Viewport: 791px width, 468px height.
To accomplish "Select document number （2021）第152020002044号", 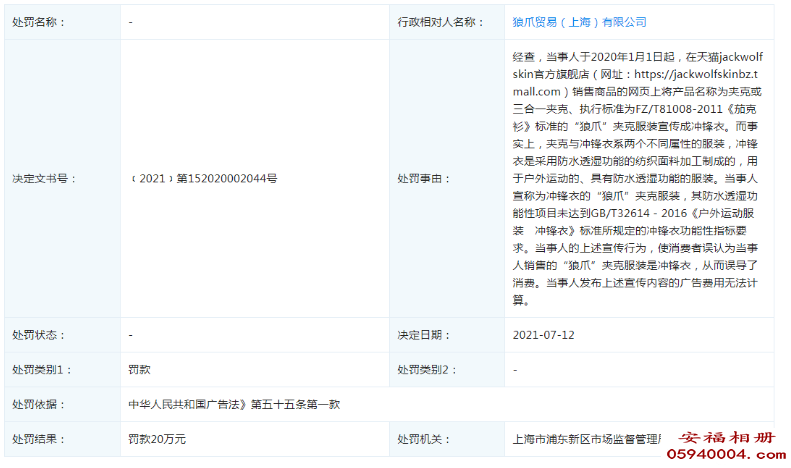I will pyautogui.click(x=203, y=179).
